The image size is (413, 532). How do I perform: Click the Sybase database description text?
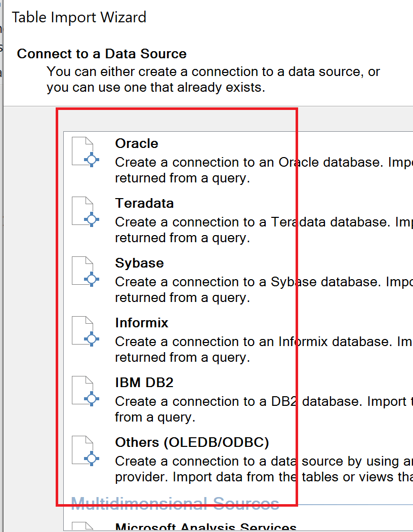click(x=253, y=290)
